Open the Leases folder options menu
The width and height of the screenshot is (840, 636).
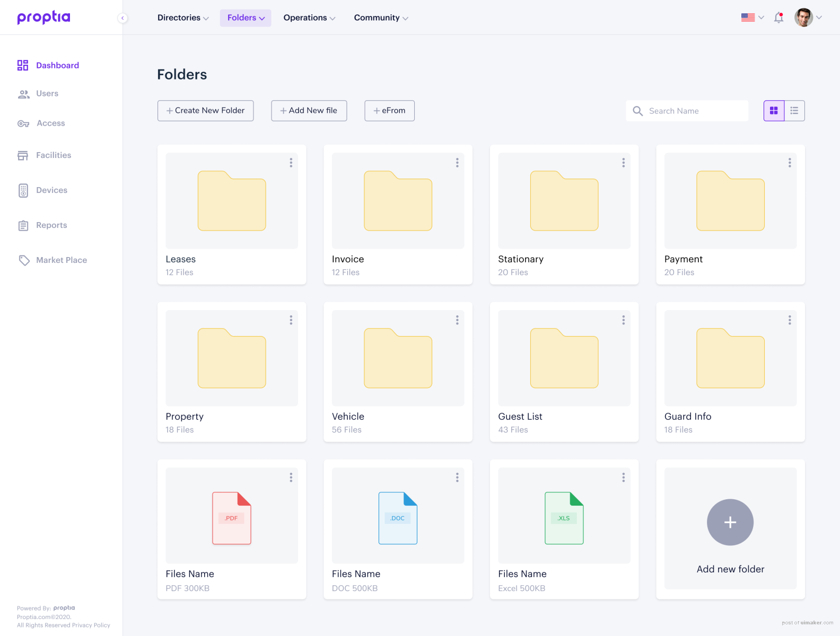[291, 163]
